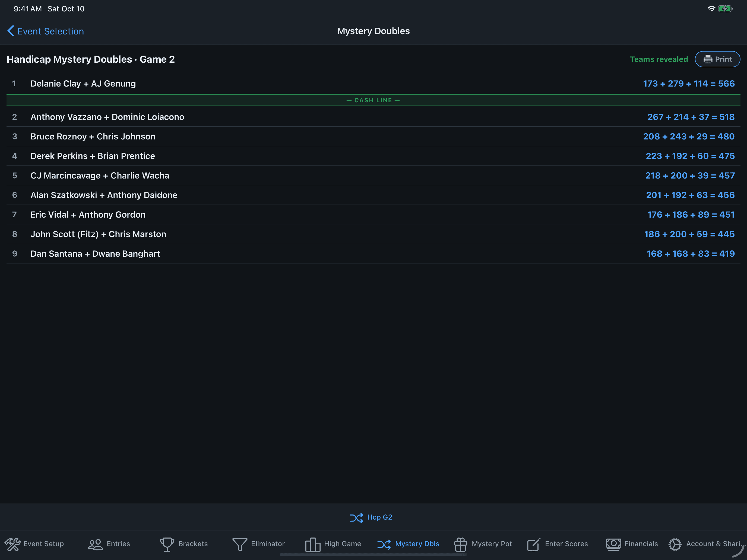
Task: Select Anthony Vazzano + Dominic Loiacono team
Action: [373, 117]
